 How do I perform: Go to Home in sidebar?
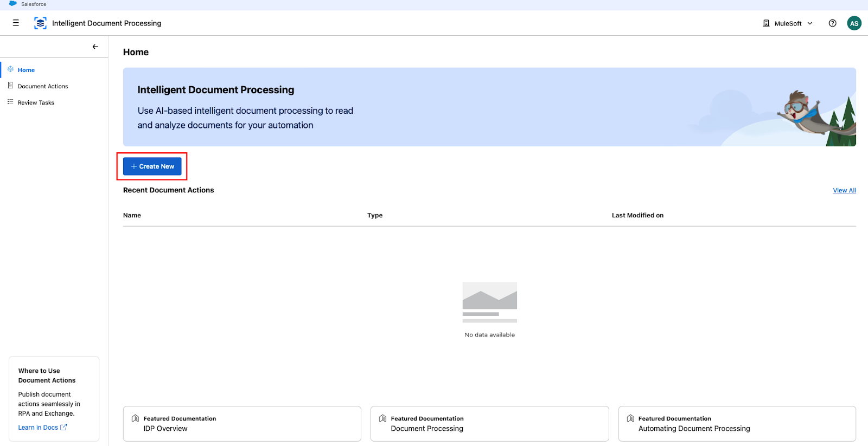pyautogui.click(x=26, y=70)
